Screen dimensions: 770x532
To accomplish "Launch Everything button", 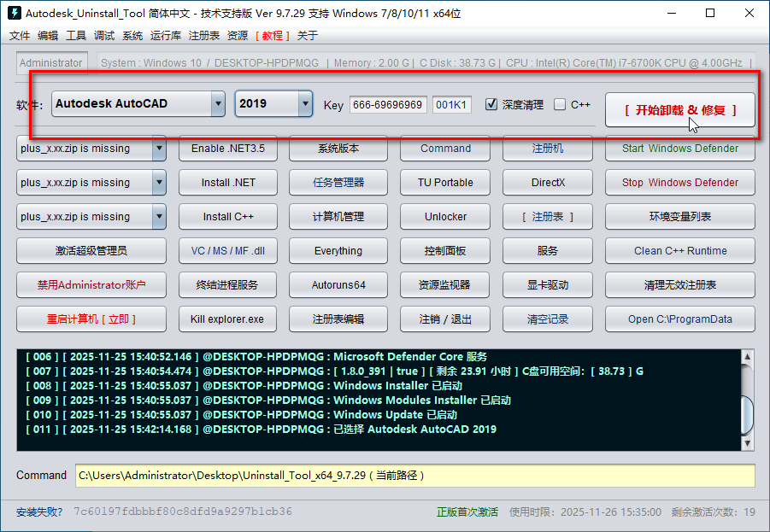I will (x=338, y=251).
